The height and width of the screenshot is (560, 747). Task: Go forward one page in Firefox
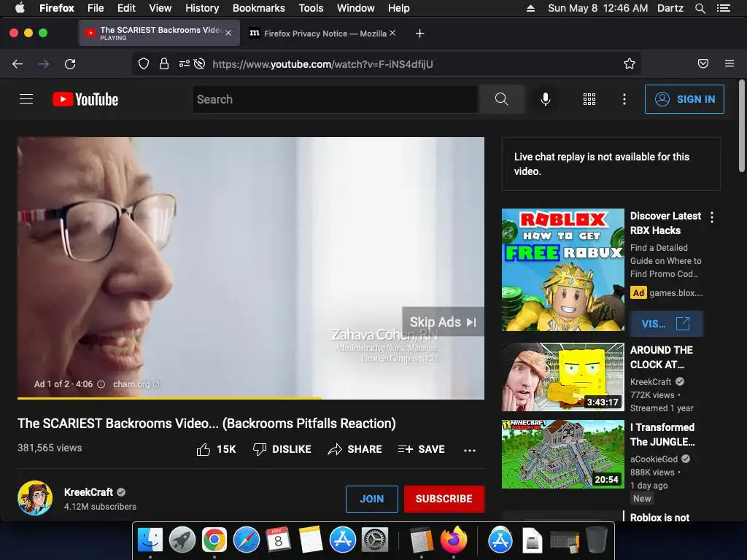tap(44, 64)
